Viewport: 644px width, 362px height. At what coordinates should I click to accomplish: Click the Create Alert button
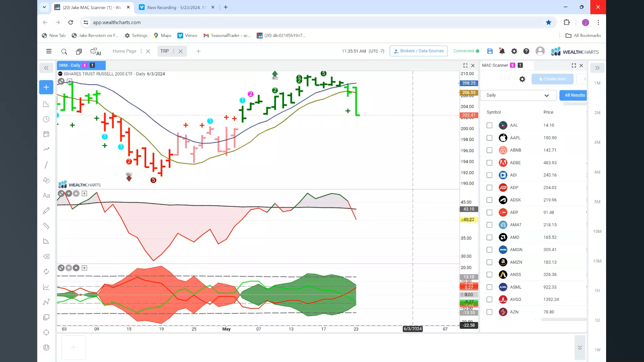pyautogui.click(x=552, y=79)
